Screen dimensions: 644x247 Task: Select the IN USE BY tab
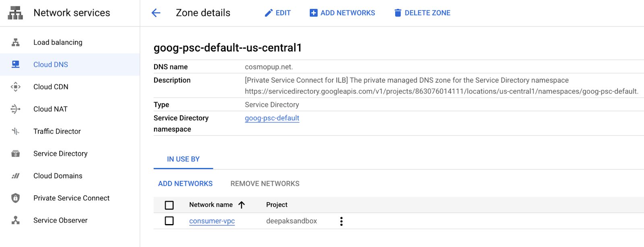point(183,159)
